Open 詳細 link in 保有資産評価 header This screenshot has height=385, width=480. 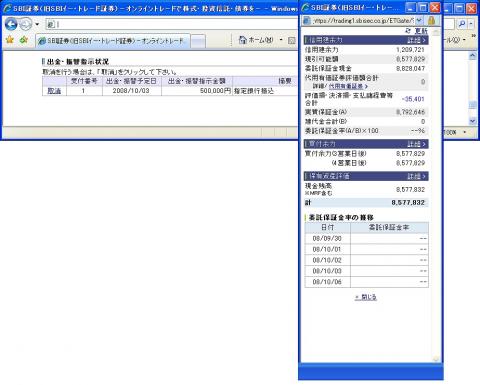[416, 176]
